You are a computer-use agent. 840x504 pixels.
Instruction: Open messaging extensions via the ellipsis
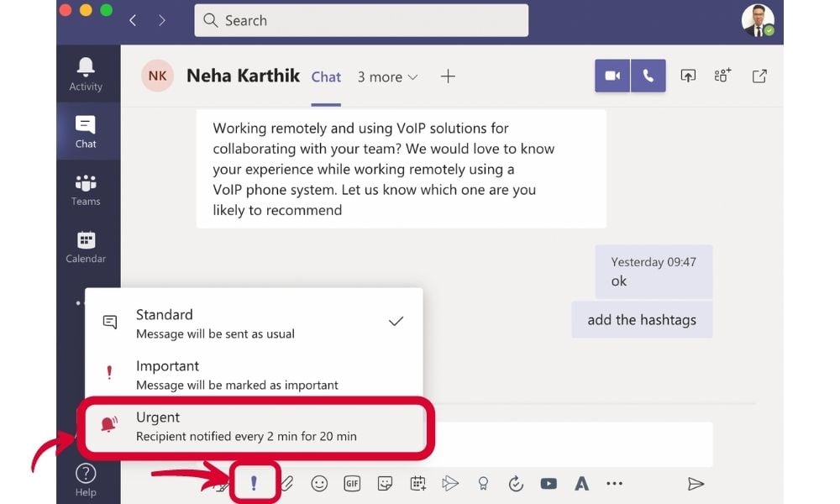pyautogui.click(x=614, y=483)
